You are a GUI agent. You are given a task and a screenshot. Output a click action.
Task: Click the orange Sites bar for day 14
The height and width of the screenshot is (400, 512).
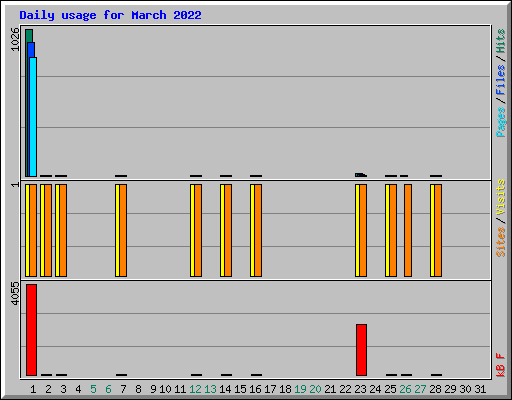[x=228, y=230]
